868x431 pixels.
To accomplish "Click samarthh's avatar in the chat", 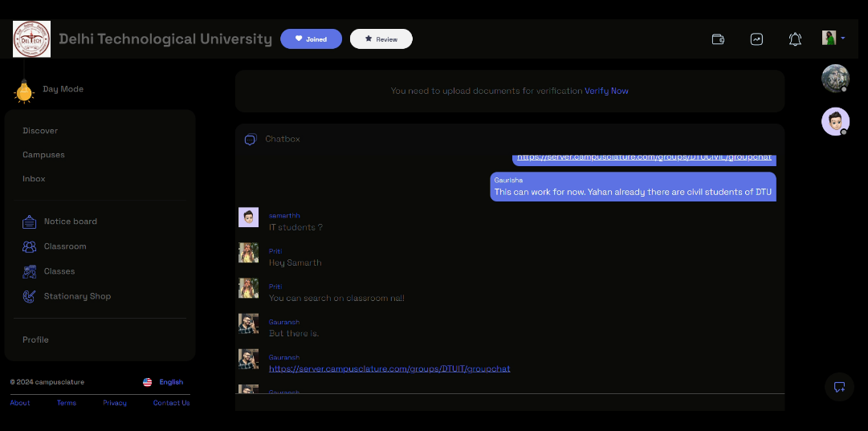I will click(249, 218).
